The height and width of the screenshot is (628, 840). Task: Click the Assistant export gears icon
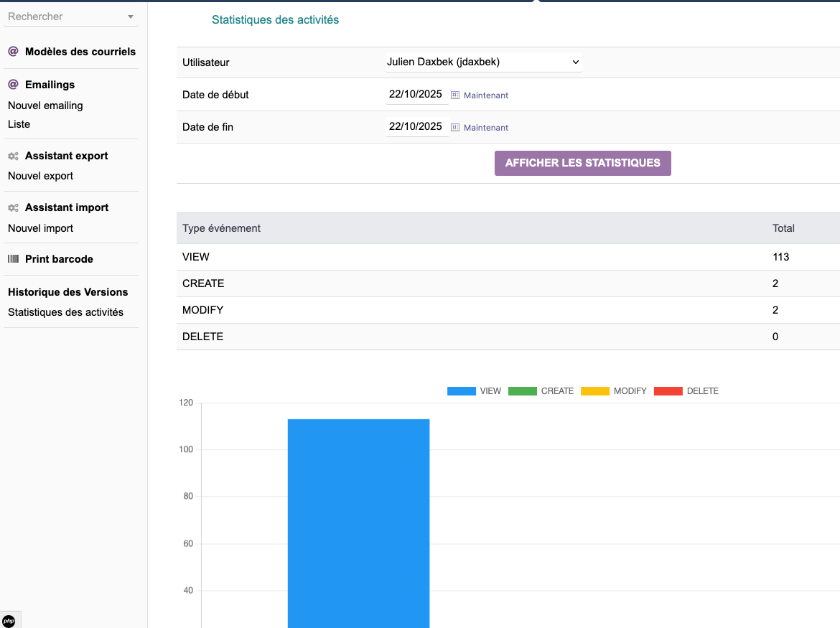[13, 156]
